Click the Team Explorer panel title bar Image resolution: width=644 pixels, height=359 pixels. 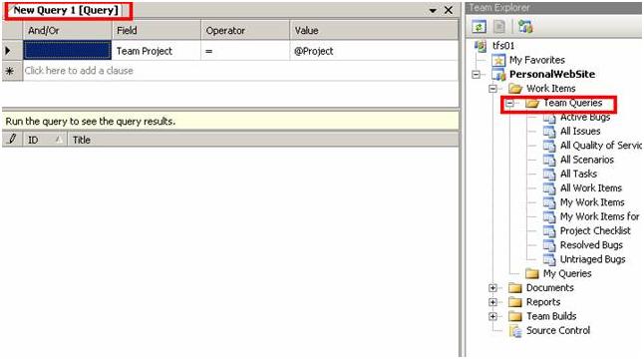[x=553, y=8]
